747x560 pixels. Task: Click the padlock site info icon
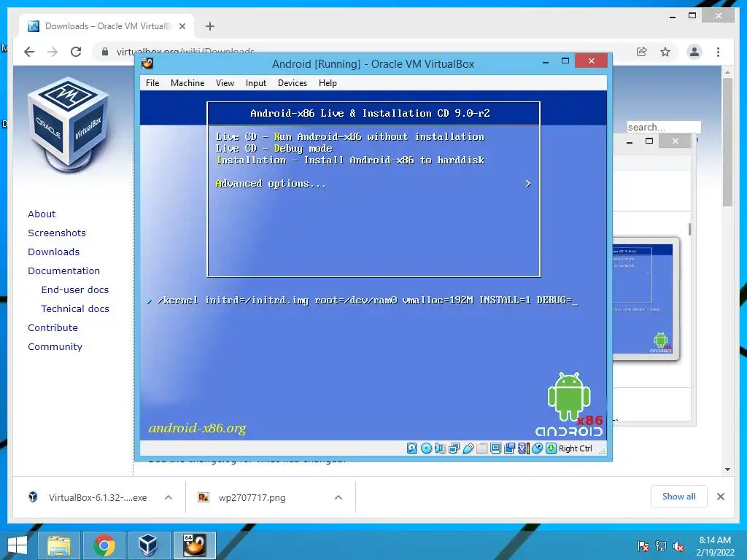[x=105, y=52]
